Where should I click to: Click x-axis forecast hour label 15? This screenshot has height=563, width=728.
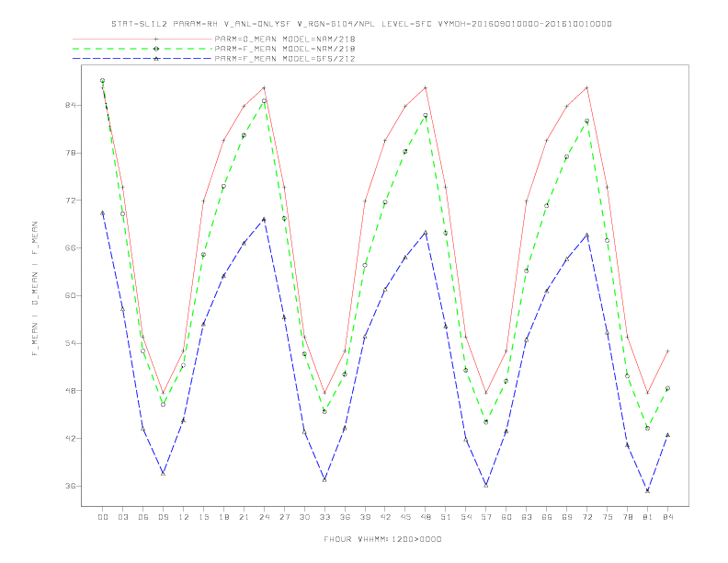pyautogui.click(x=203, y=517)
